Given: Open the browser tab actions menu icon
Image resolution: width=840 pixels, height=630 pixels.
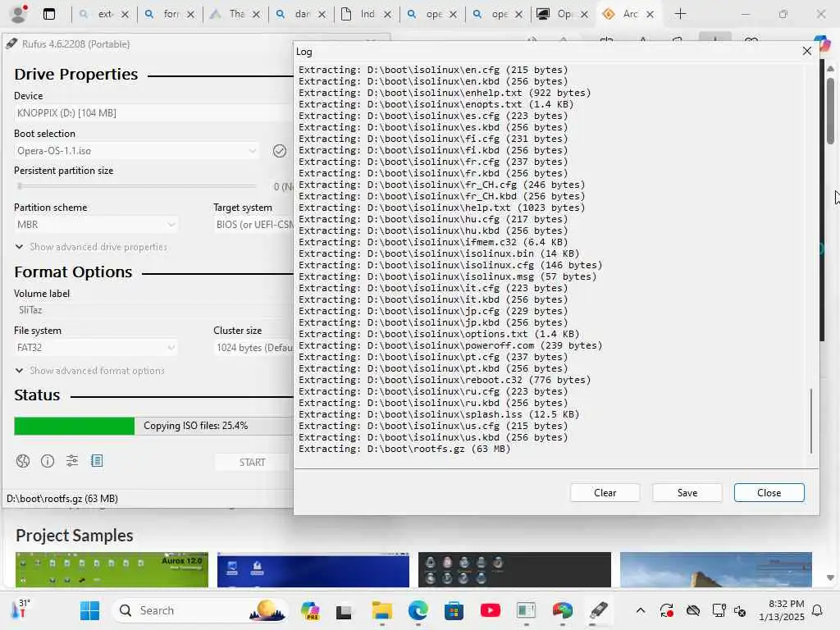Looking at the screenshot, I should pyautogui.click(x=49, y=14).
